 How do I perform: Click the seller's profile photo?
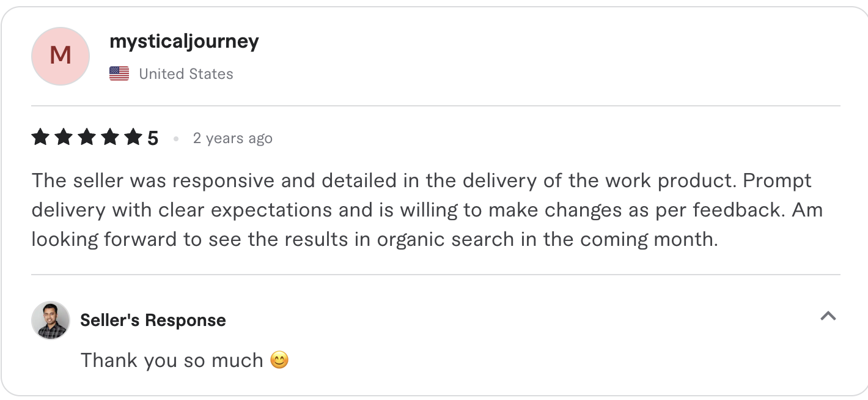pos(51,320)
